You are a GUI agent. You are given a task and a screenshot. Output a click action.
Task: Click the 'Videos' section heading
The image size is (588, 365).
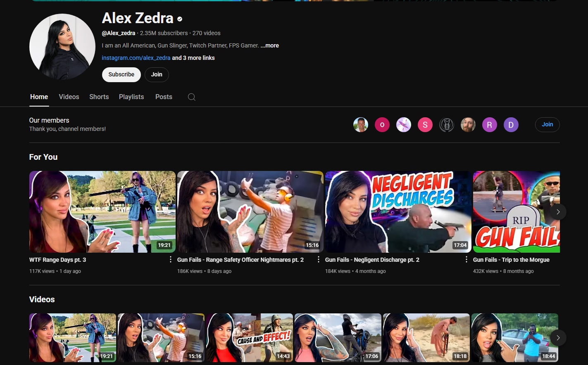(42, 300)
